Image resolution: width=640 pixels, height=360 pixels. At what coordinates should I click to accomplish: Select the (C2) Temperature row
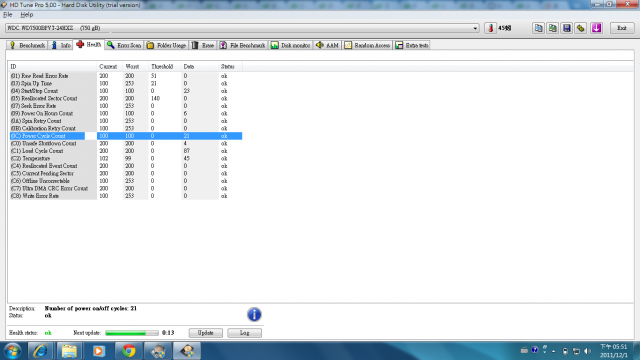tap(126, 158)
